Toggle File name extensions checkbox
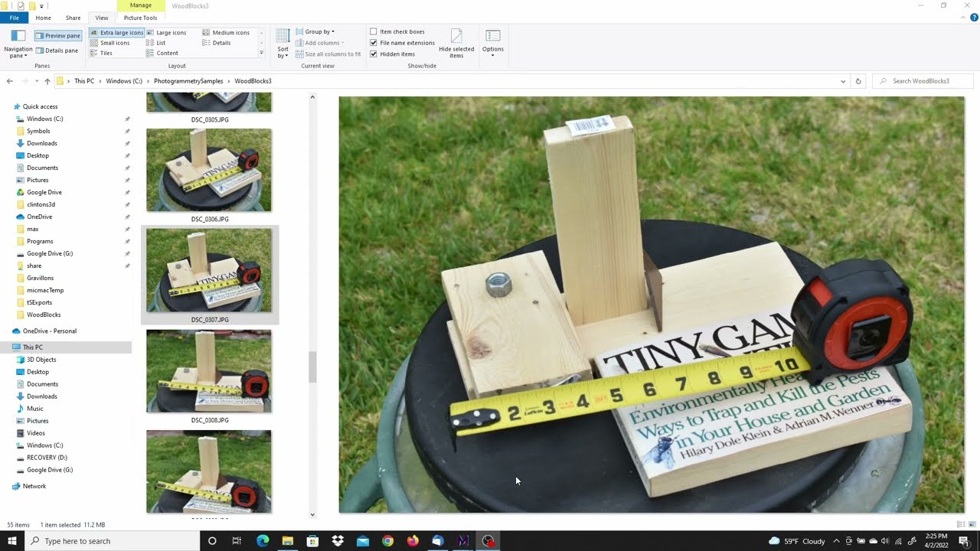Image resolution: width=980 pixels, height=551 pixels. [x=374, y=43]
